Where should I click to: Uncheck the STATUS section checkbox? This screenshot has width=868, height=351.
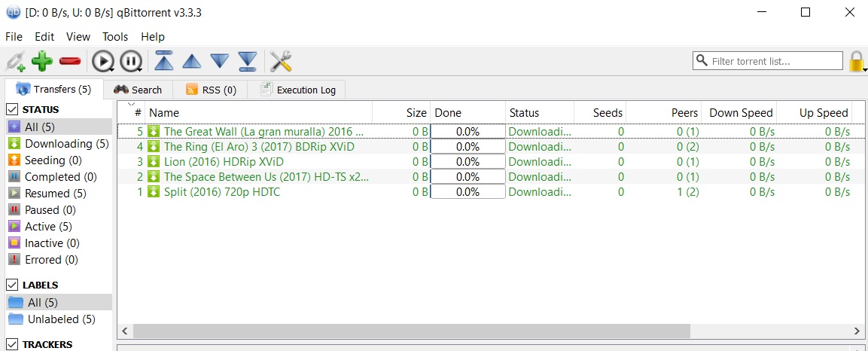(12, 110)
